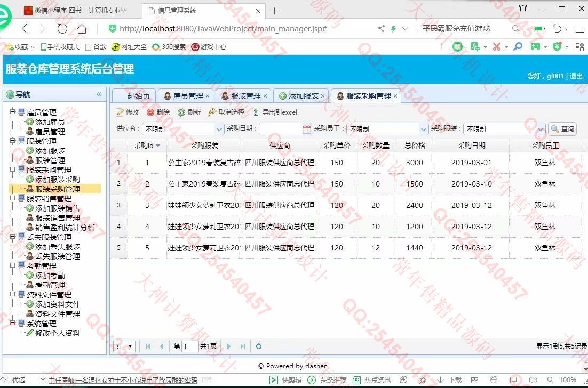This screenshot has height=388, width=588.
Task: Close the 雇员管理 tab
Action: tap(208, 96)
